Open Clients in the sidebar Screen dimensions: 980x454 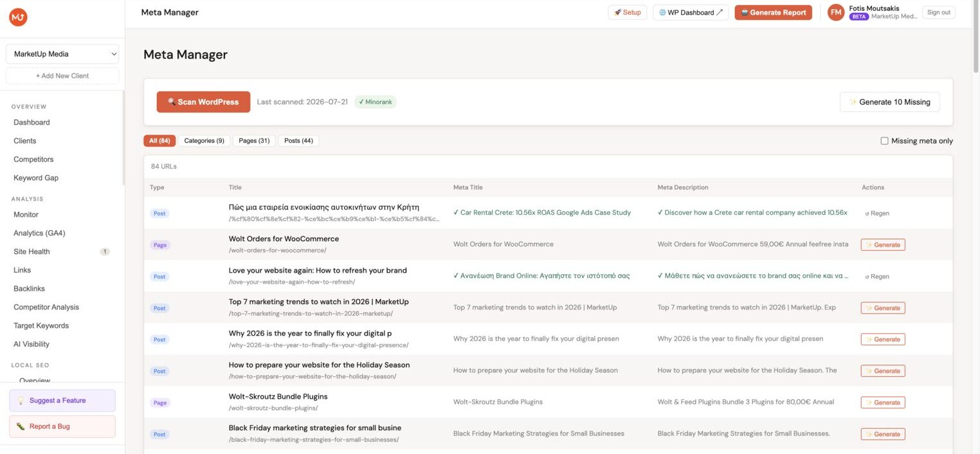click(25, 141)
